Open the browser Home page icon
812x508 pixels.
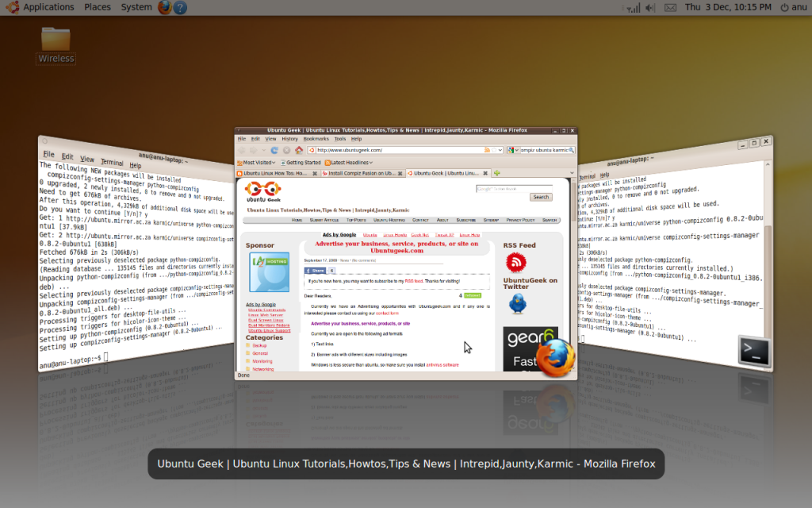click(299, 150)
